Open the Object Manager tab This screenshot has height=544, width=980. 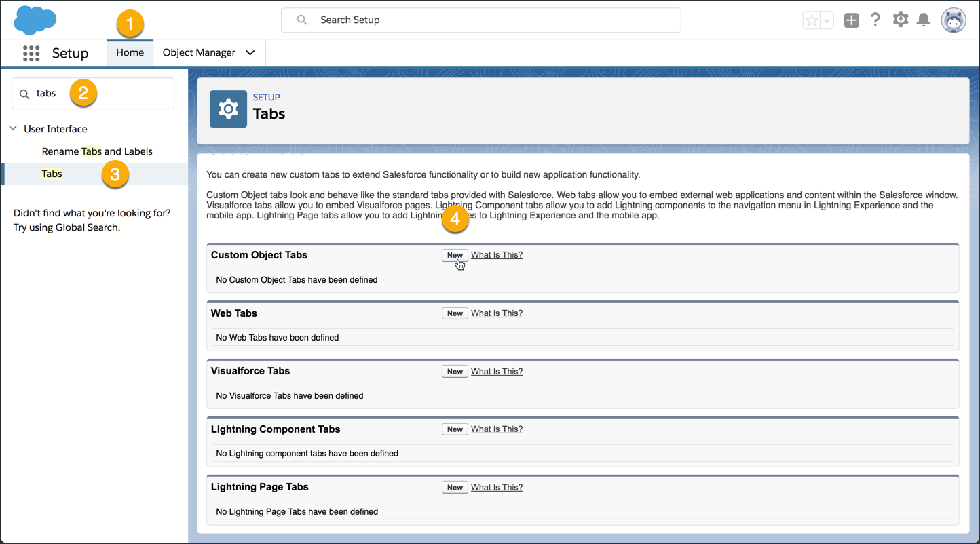click(x=199, y=52)
